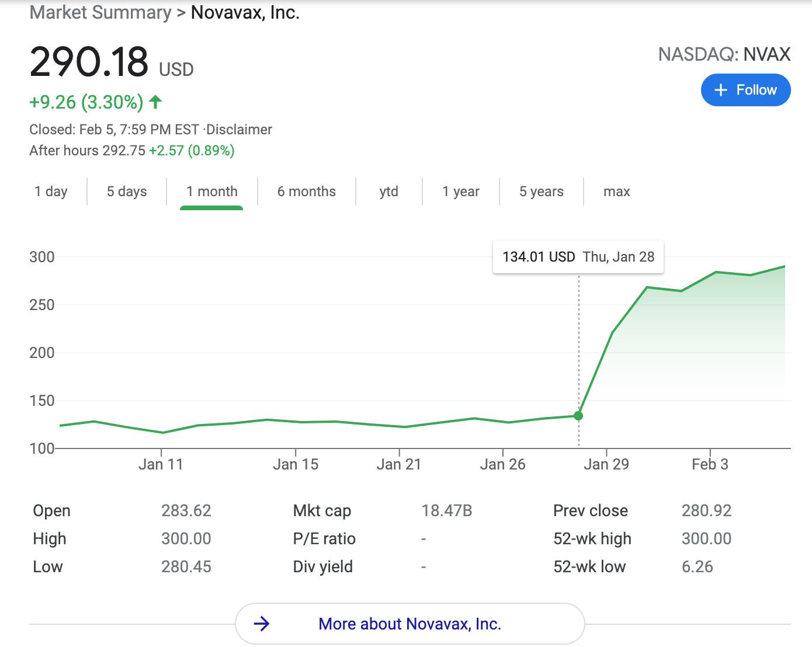Click the Open value 283.62
The image size is (812, 647).
tap(186, 510)
